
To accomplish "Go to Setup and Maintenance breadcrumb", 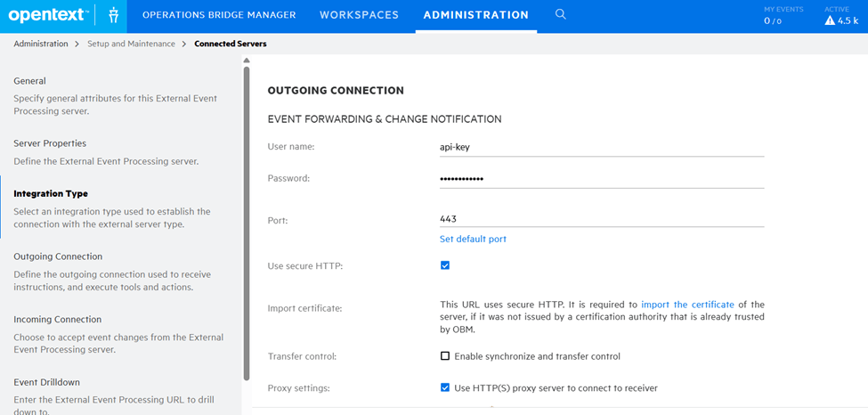I will pos(131,44).
